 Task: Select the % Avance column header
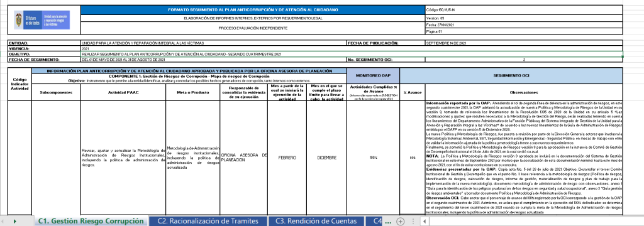click(413, 92)
